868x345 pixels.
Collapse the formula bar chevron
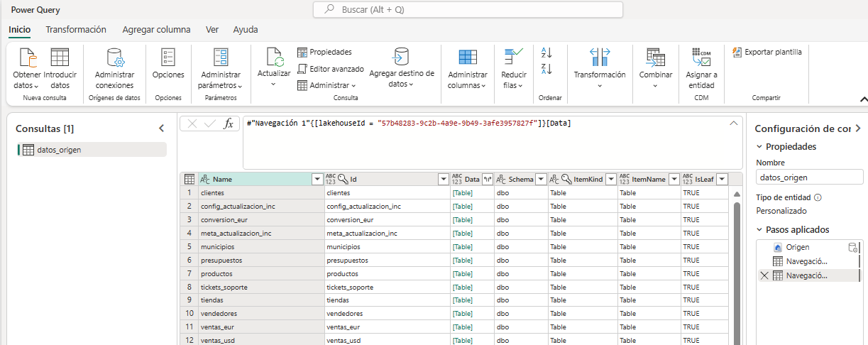(734, 124)
